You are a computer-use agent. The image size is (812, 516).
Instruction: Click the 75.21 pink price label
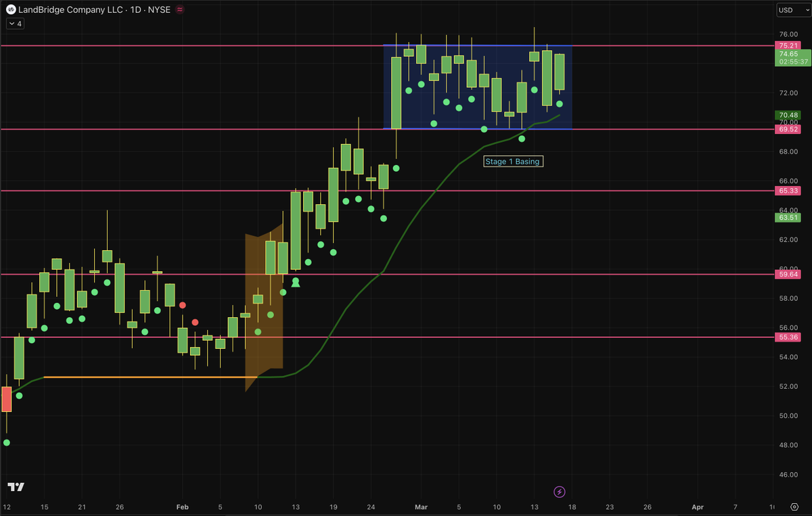coord(789,45)
